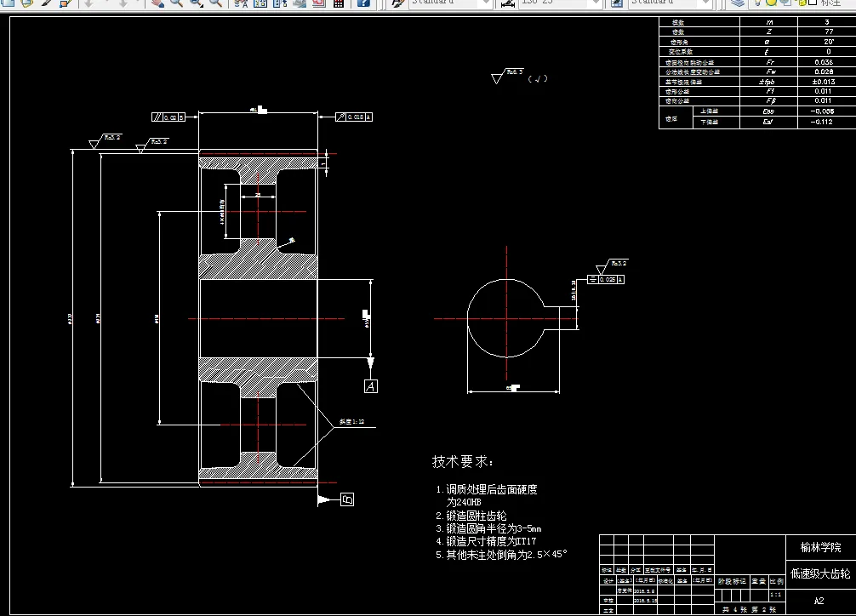Screen dimensions: 856x616
Task: Click the calculator grid toolbar icon
Action: [x=339, y=3]
